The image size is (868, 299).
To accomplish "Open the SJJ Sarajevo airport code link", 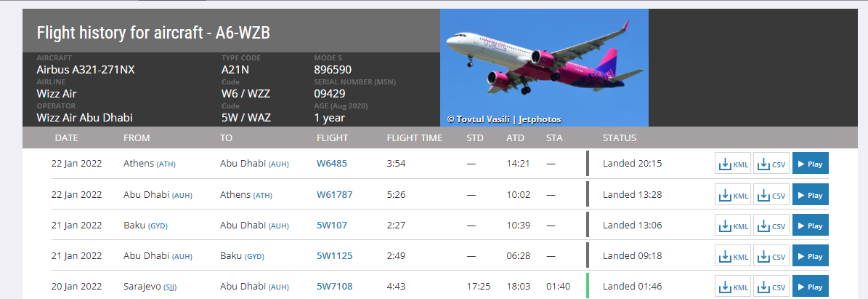I will 170,287.
